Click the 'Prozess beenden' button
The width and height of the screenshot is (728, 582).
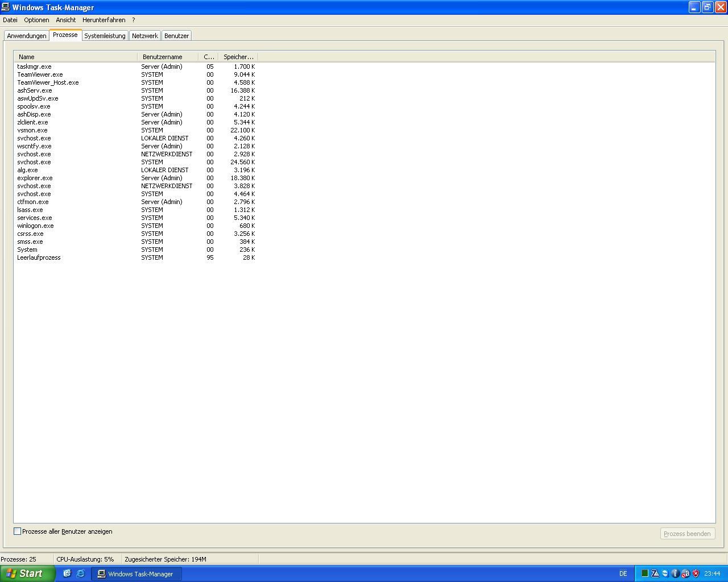[x=687, y=534]
